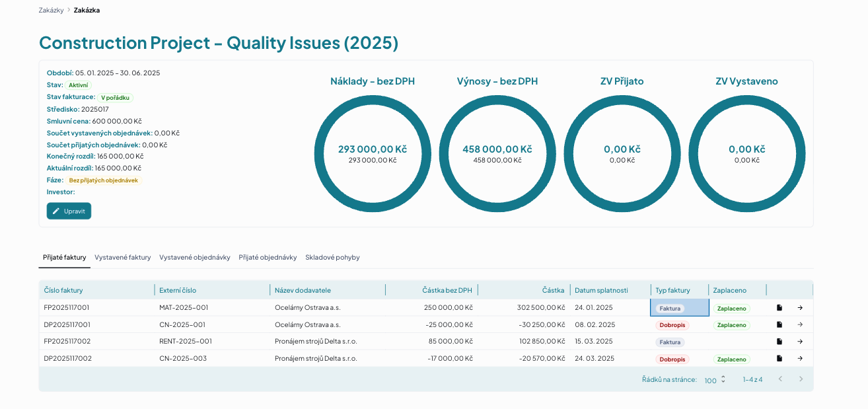Open rows per page selector showing 100
The height and width of the screenshot is (409, 868).
tap(715, 380)
